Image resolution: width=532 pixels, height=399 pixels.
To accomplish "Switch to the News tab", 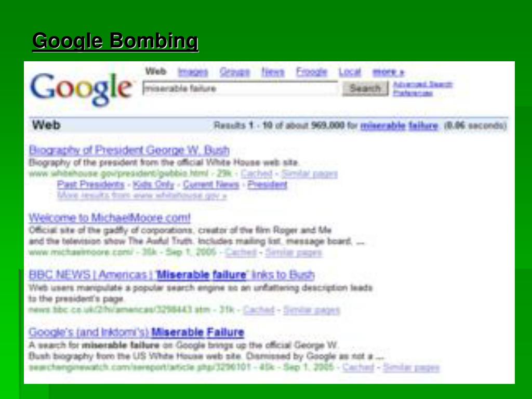I will click(x=273, y=72).
